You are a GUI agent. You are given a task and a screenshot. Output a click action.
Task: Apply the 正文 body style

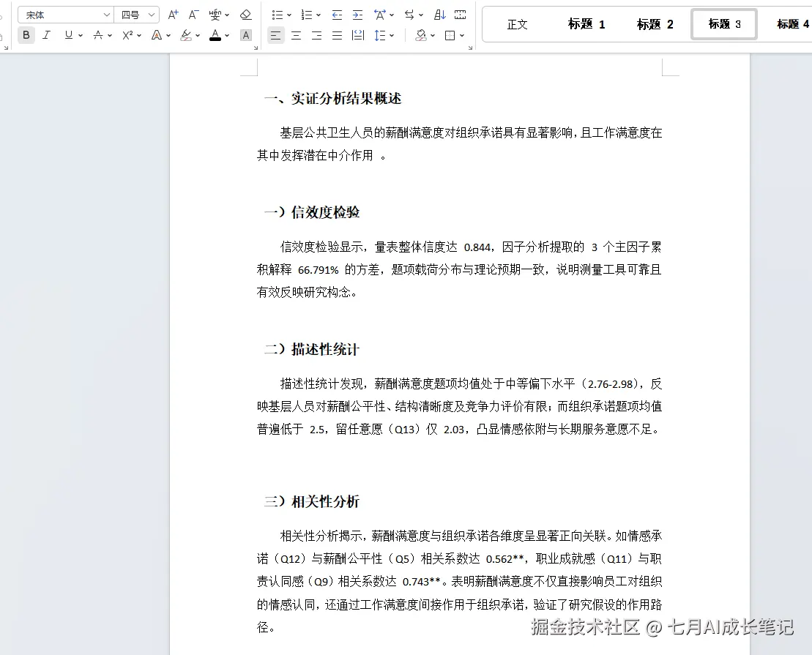(x=517, y=24)
